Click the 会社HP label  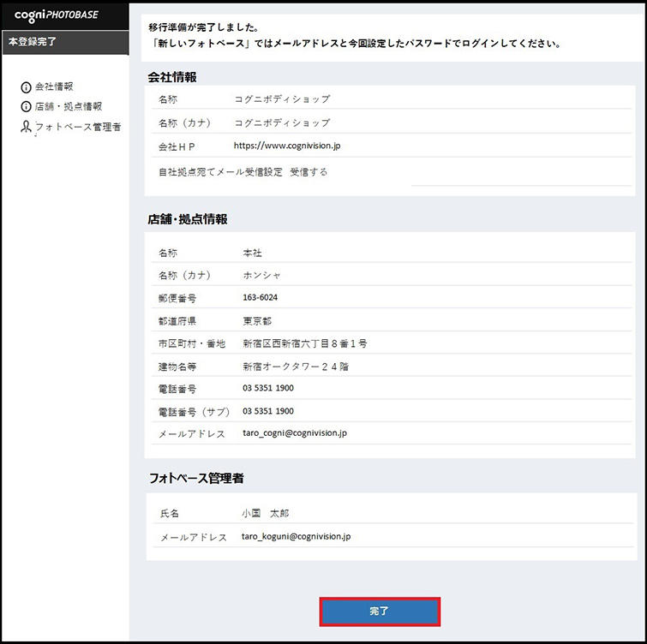pos(177,146)
